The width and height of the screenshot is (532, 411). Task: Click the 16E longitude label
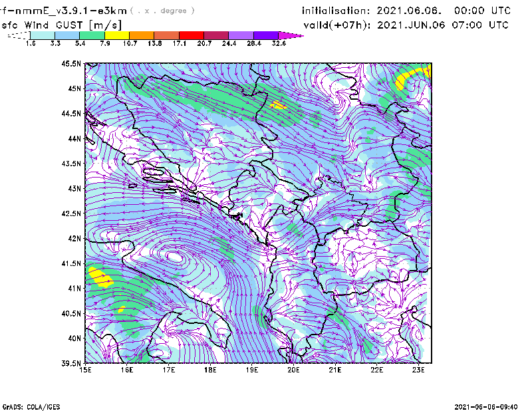click(x=127, y=370)
